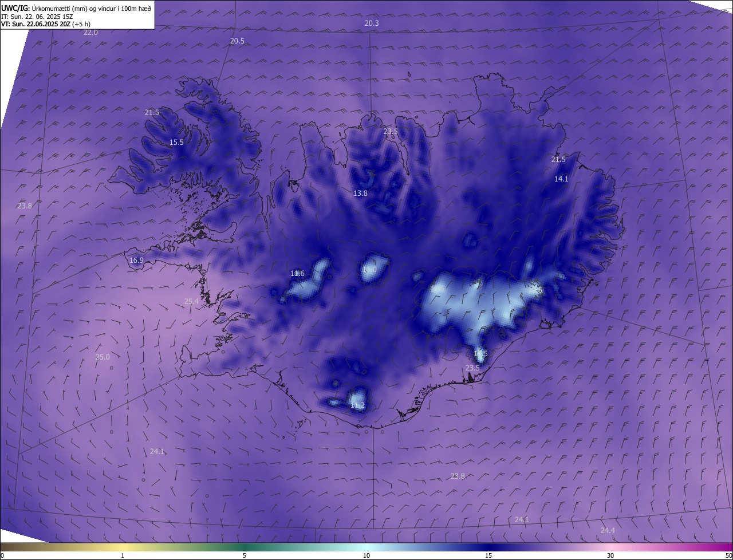The height and width of the screenshot is (560, 733).
Task: Click the 11.2 map value
Action: click(357, 406)
